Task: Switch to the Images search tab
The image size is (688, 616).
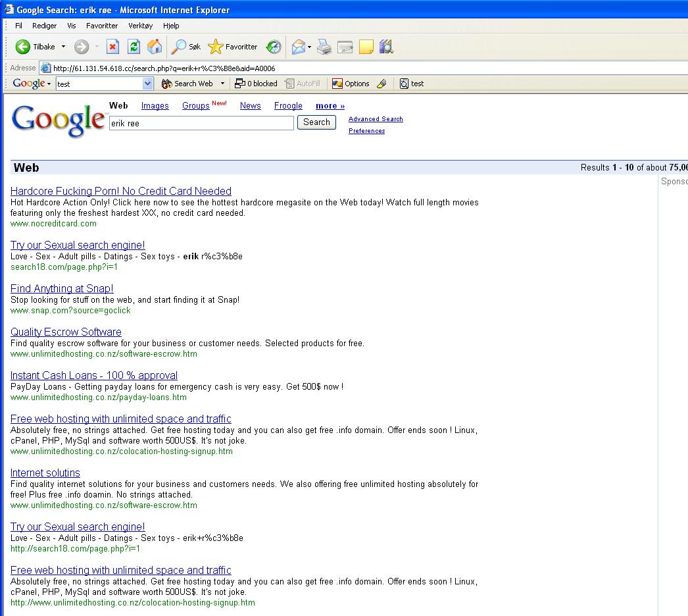Action: [155, 106]
